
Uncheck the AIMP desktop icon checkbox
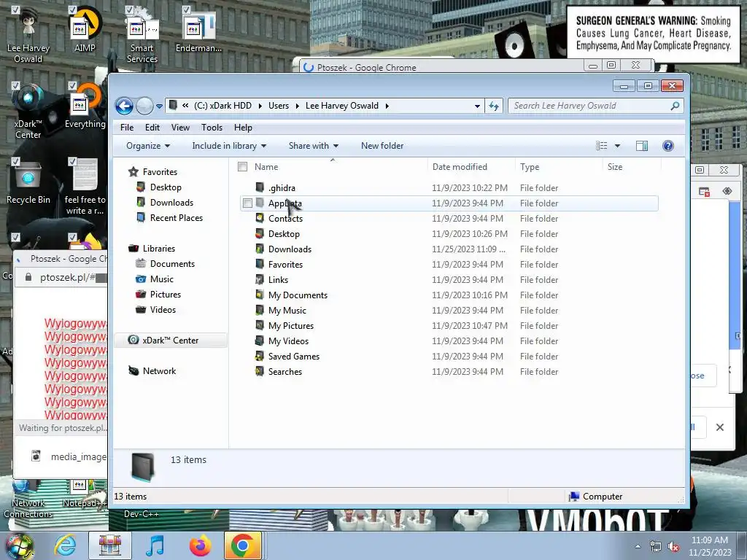pyautogui.click(x=72, y=9)
